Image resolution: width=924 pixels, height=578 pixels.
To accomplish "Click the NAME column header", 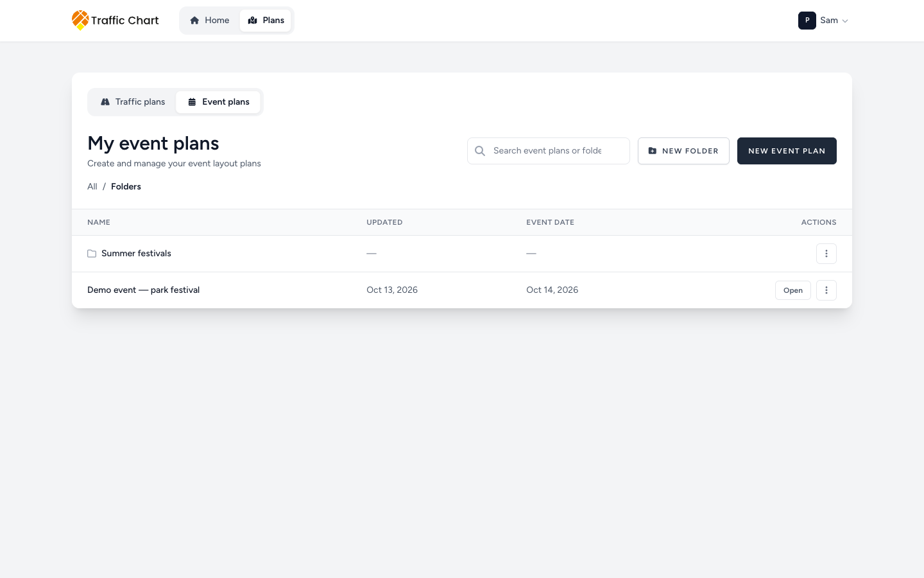I will [x=99, y=222].
